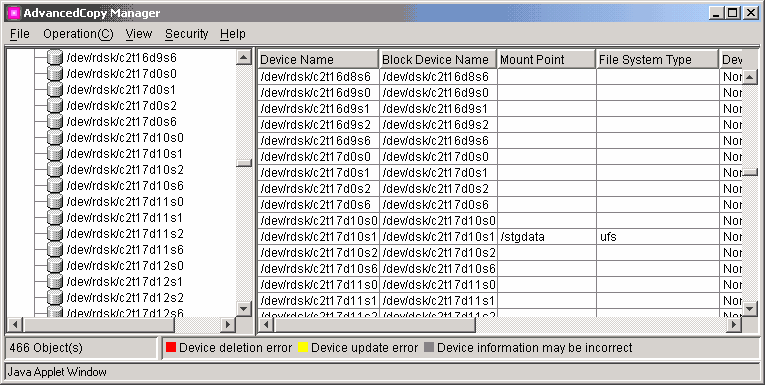Open the File menu
765x385 pixels.
[20, 34]
